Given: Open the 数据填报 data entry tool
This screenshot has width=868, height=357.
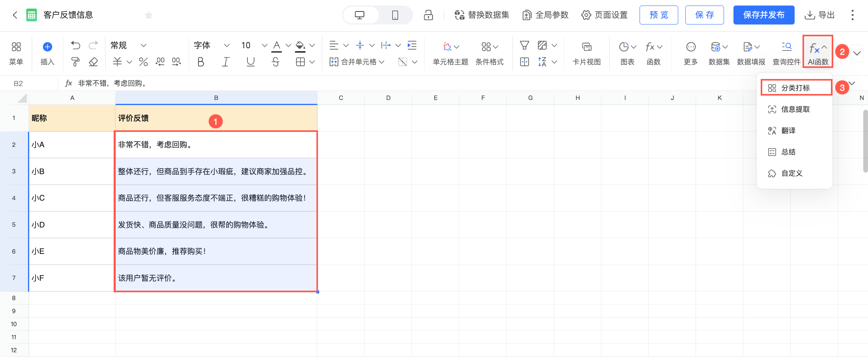Looking at the screenshot, I should point(751,53).
